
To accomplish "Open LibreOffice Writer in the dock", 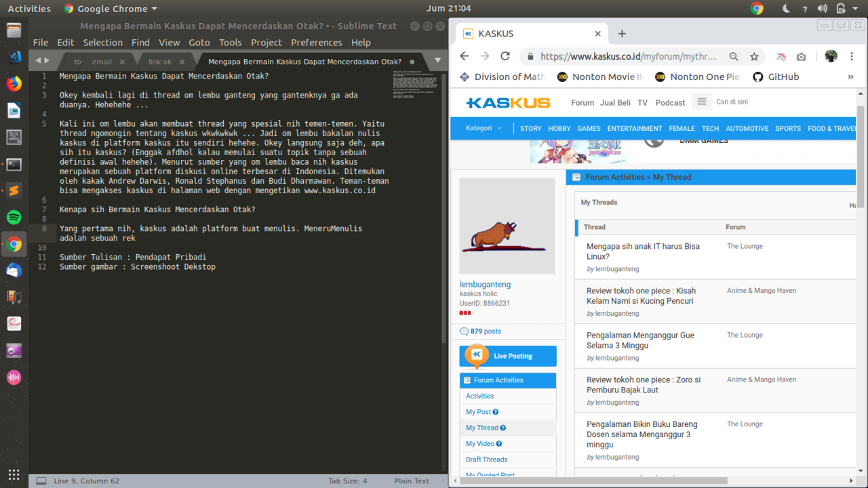I will click(x=14, y=110).
